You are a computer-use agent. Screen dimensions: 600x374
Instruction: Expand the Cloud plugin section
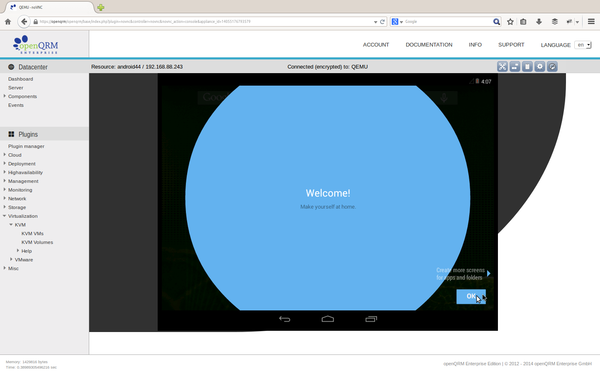tap(4, 155)
